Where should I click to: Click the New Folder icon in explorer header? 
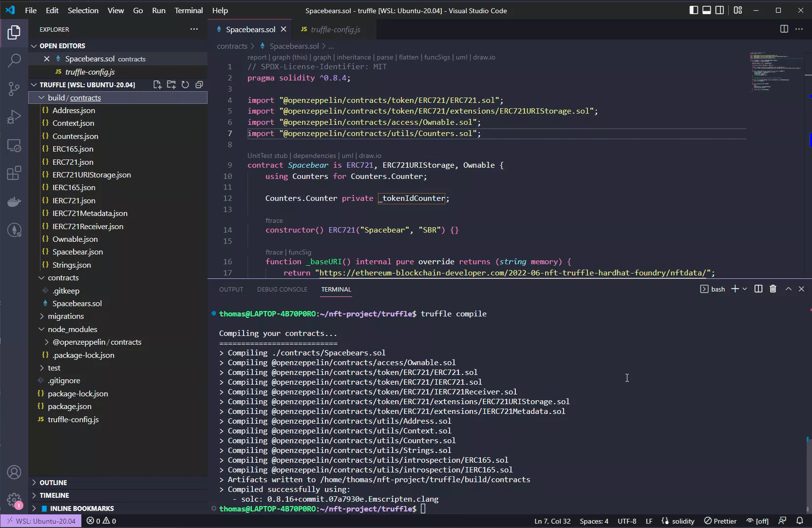click(x=171, y=85)
